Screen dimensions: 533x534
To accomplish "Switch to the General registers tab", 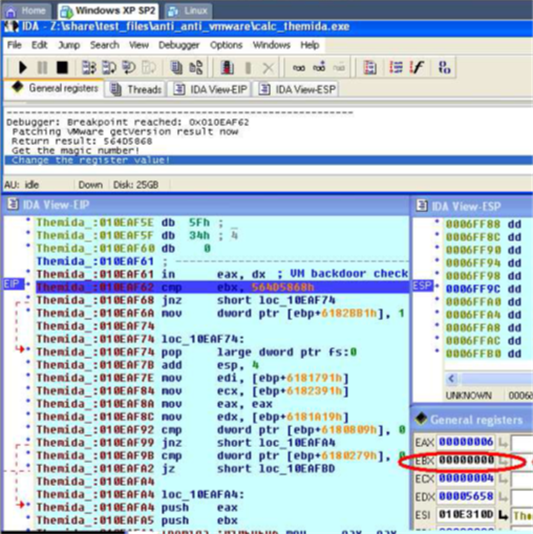I will pyautogui.click(x=54, y=89).
